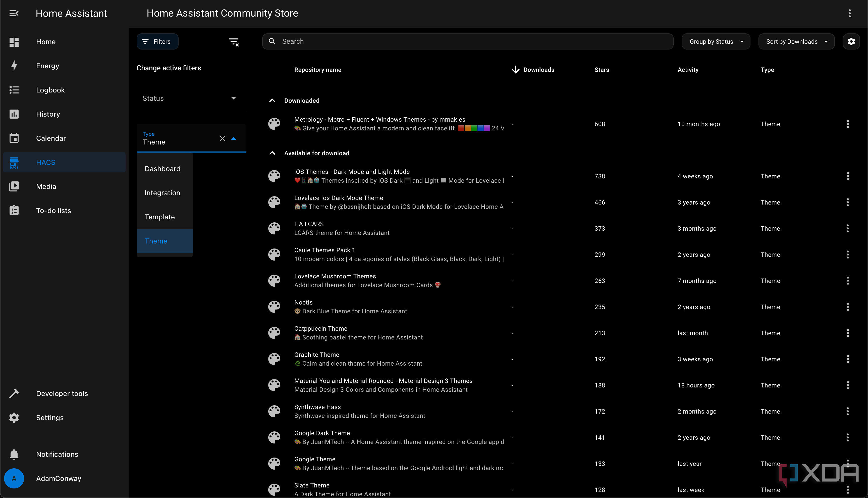Open the Group by Status dropdown
The image size is (868, 498).
click(716, 41)
